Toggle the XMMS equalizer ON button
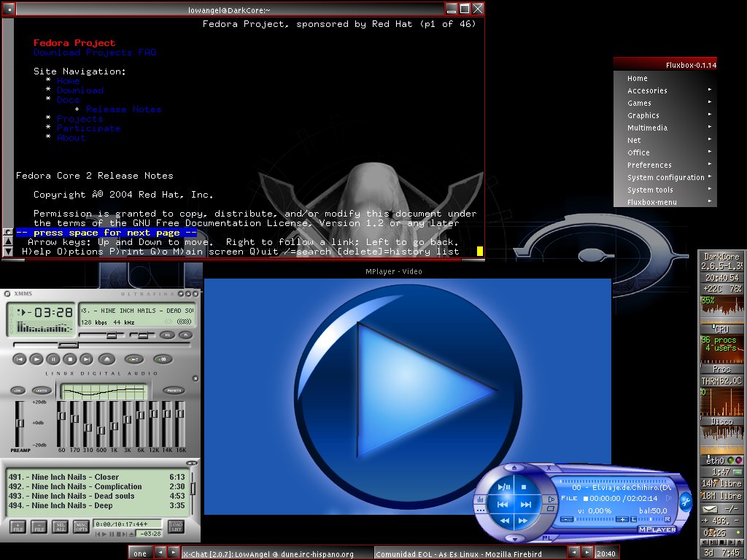 (17, 391)
